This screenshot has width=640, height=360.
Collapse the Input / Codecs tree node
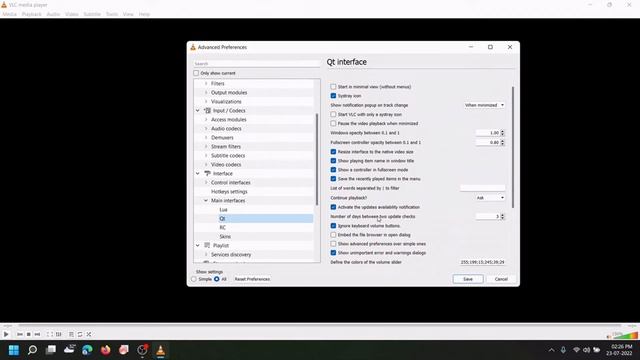[x=198, y=111]
